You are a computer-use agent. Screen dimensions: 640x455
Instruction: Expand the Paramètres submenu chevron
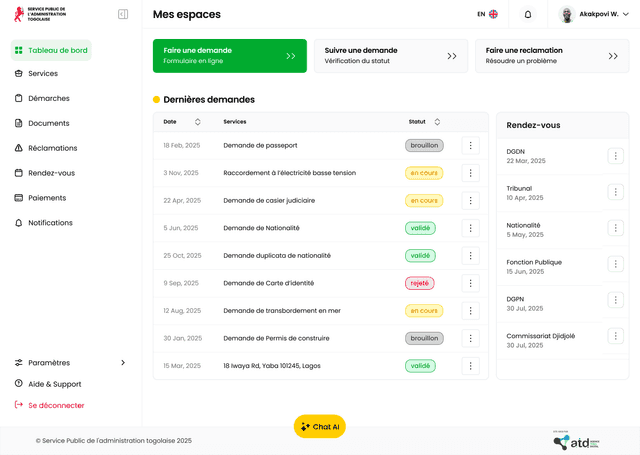point(123,362)
